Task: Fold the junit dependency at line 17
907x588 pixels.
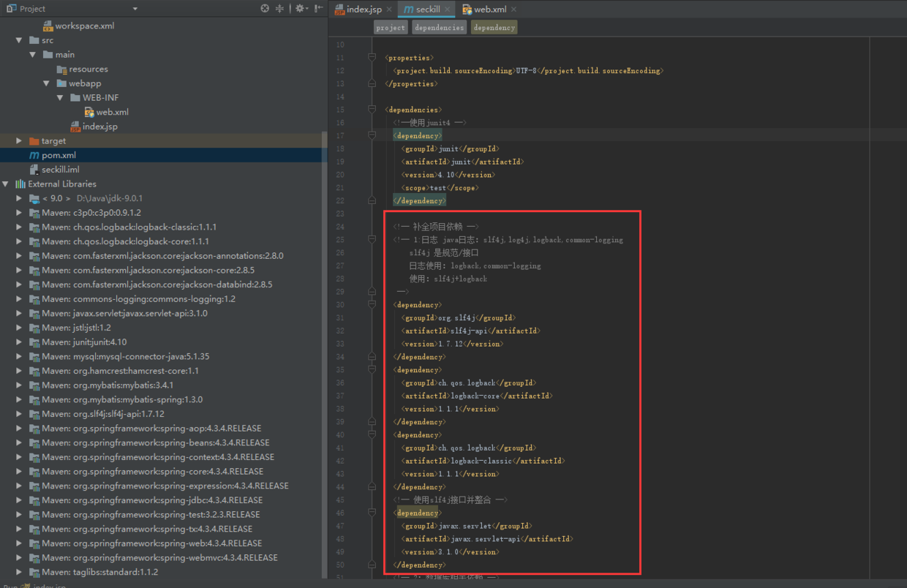Action: [x=372, y=135]
